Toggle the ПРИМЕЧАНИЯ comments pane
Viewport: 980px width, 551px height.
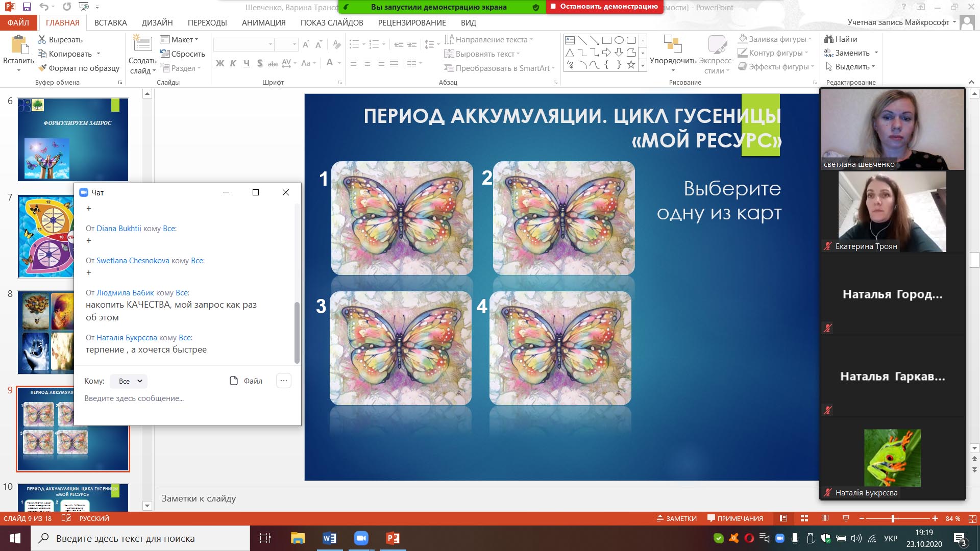(735, 518)
